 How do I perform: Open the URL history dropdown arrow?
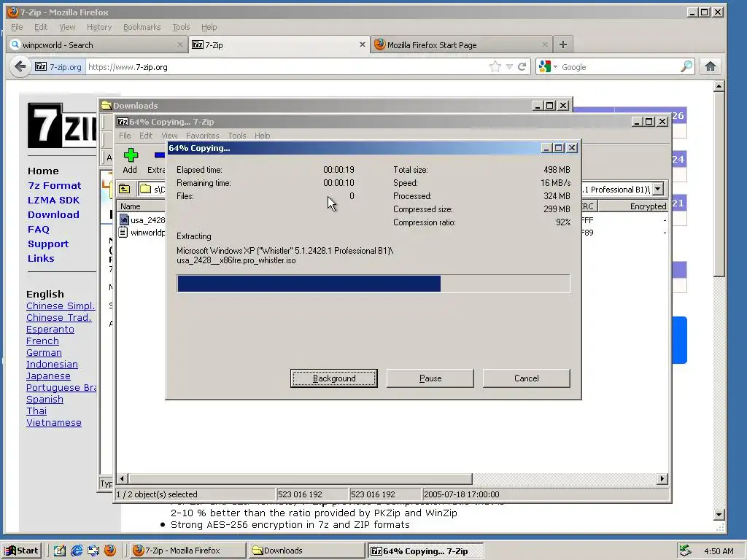[x=509, y=66]
